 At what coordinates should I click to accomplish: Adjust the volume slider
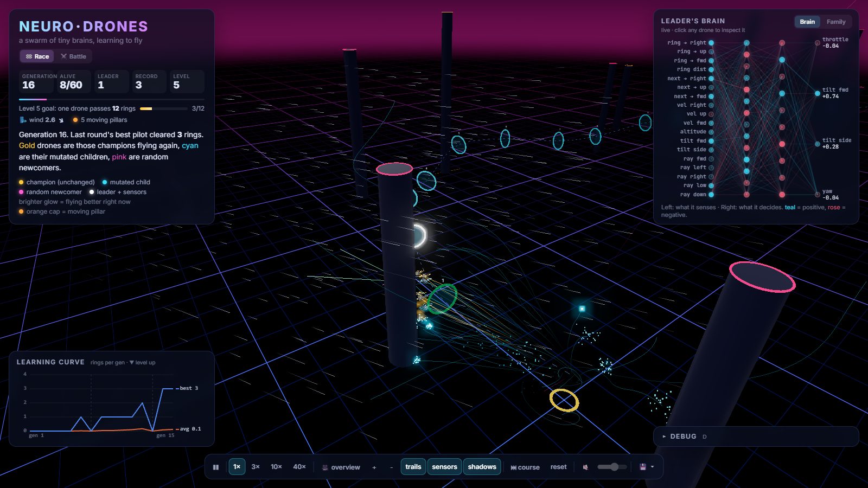click(612, 467)
